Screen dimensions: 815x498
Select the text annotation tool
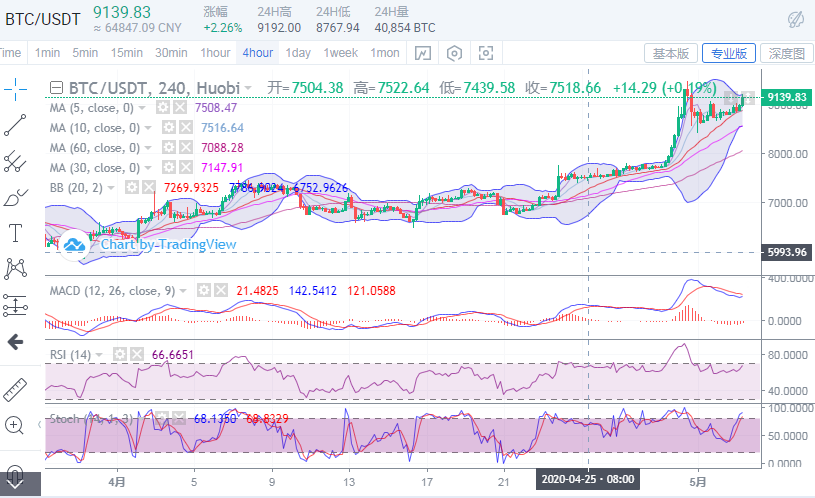point(15,233)
